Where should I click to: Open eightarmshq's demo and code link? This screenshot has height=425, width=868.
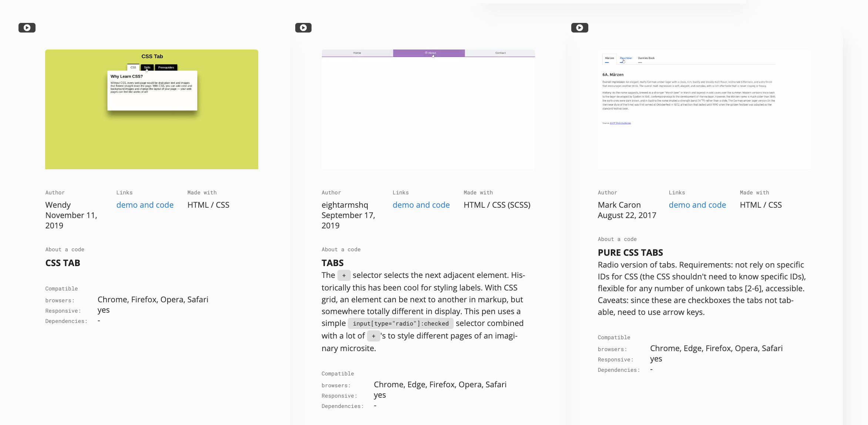click(421, 205)
